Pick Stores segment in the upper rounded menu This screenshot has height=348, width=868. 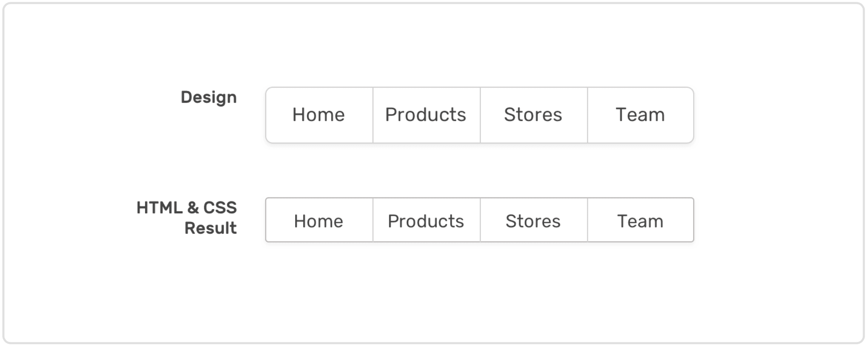pos(533,115)
